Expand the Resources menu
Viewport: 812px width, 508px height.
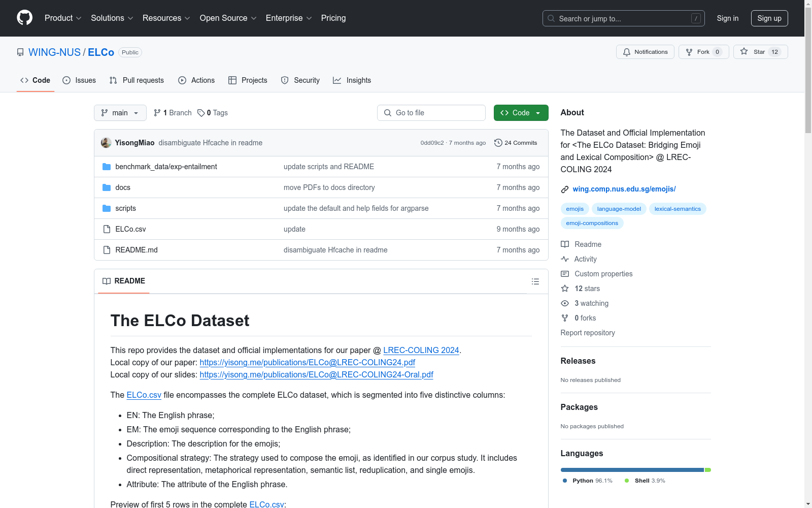click(x=166, y=18)
